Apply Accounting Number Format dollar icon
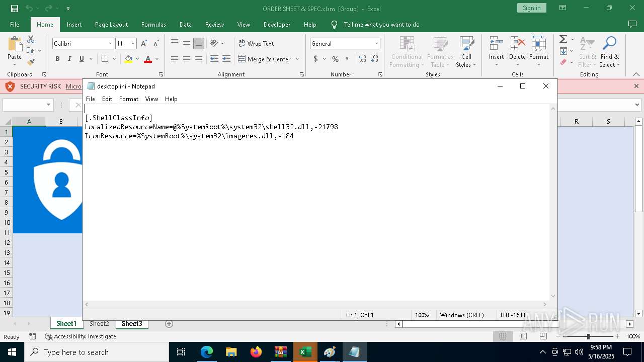Image resolution: width=644 pixels, height=362 pixels. 316,59
